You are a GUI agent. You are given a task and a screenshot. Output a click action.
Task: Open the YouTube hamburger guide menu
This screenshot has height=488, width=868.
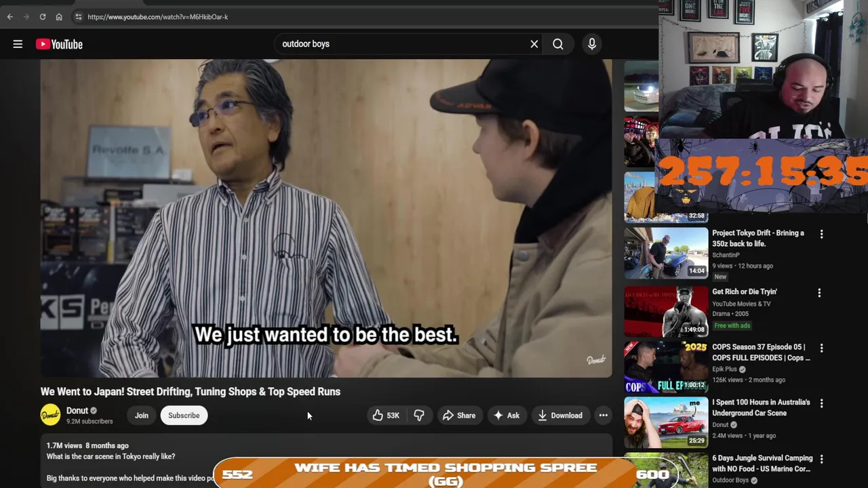click(x=18, y=44)
